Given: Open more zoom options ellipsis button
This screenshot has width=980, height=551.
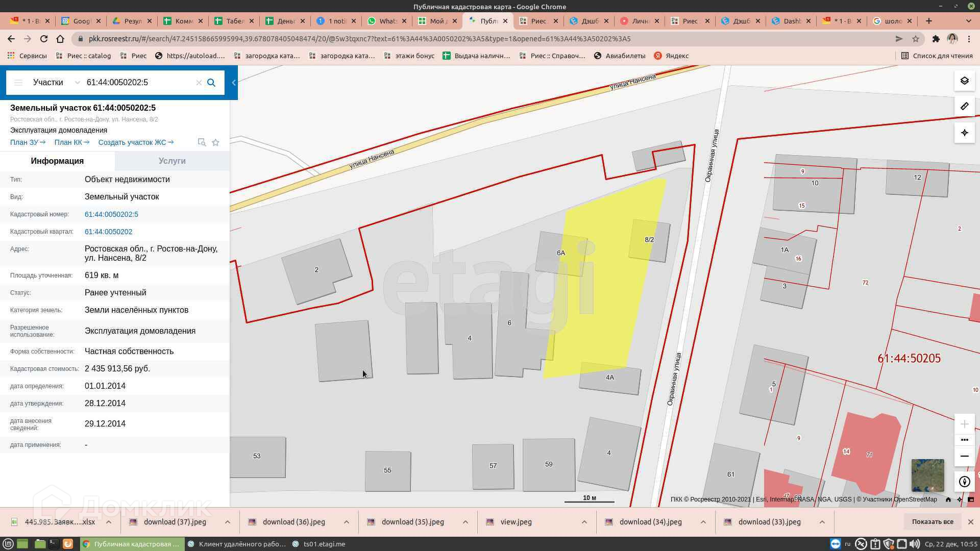Looking at the screenshot, I should click(964, 440).
